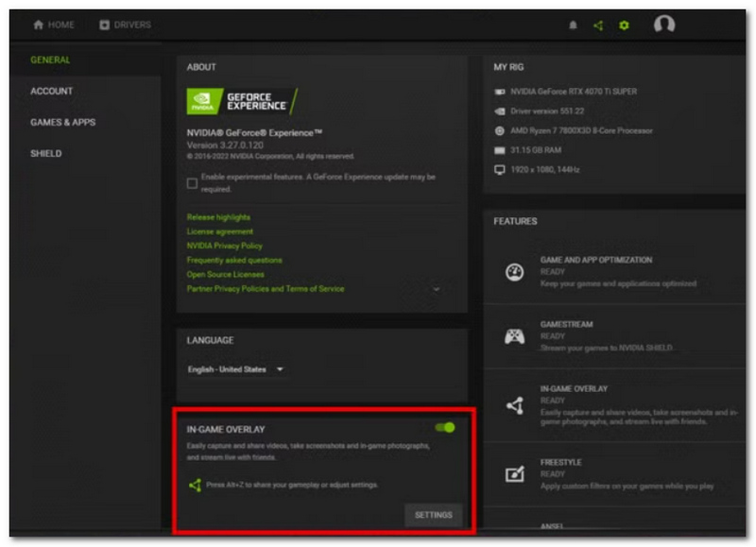Screen dimensions: 756x547
Task: Click the GeForce Experience logo
Action: pos(242,101)
